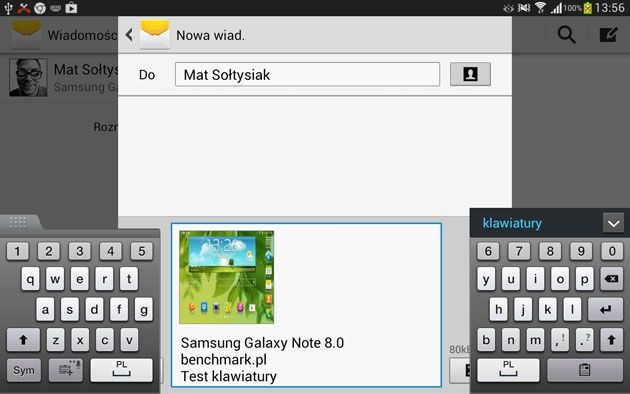
Task: Go back using the arrow beside Nowa wiad.
Action: [x=129, y=35]
